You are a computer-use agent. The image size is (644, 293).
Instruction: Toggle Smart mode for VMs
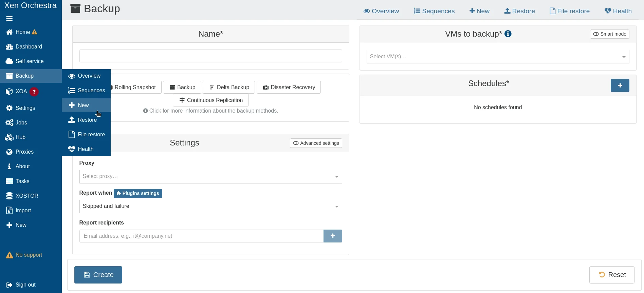[610, 34]
